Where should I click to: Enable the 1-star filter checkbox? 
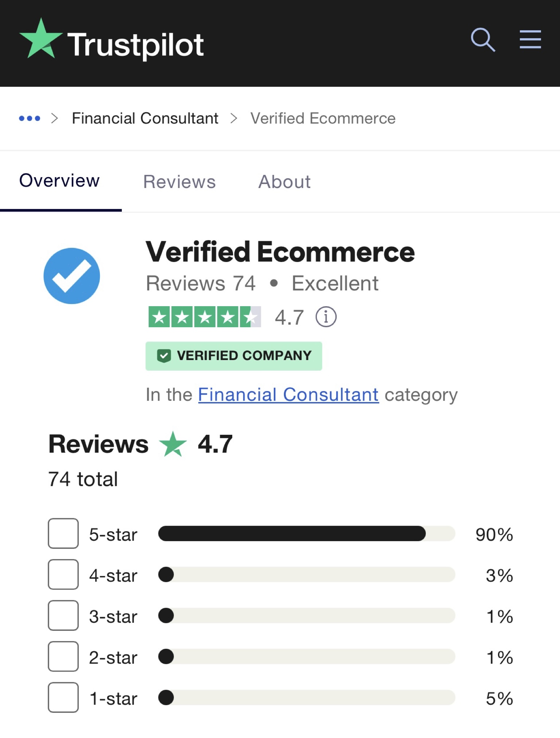point(63,698)
